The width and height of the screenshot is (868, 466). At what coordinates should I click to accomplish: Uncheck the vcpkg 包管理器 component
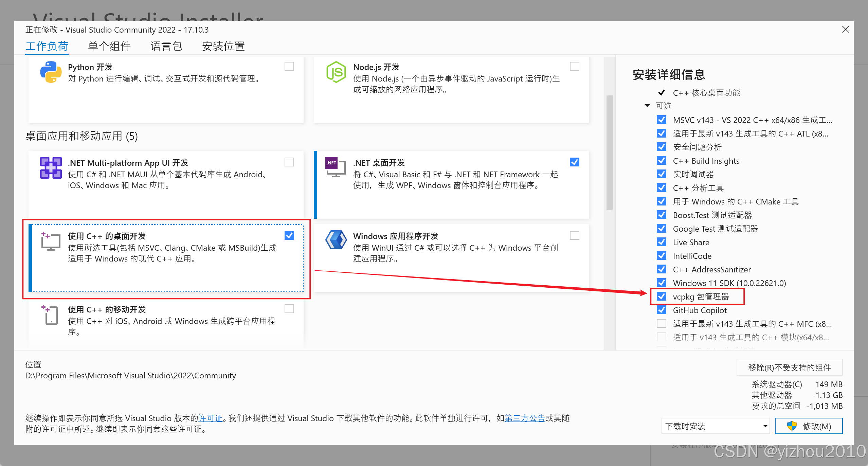[x=662, y=296]
